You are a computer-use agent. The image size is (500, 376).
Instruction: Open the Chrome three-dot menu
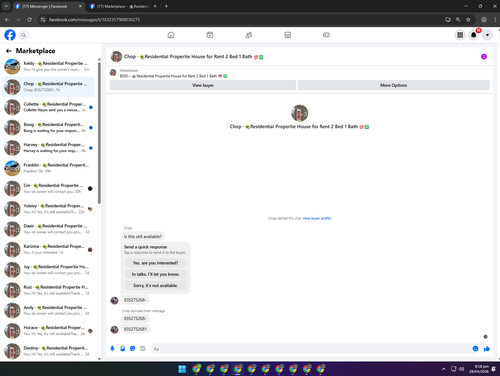tap(495, 20)
